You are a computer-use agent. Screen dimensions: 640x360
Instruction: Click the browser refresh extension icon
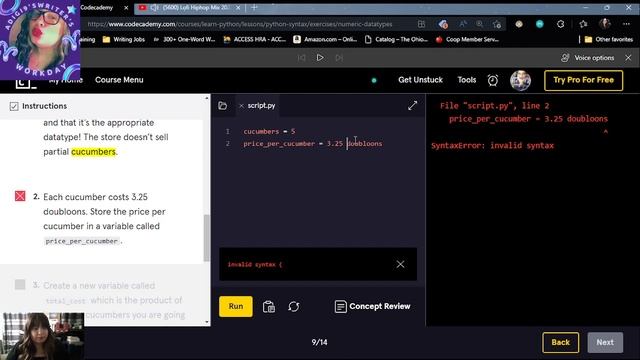[x=560, y=24]
